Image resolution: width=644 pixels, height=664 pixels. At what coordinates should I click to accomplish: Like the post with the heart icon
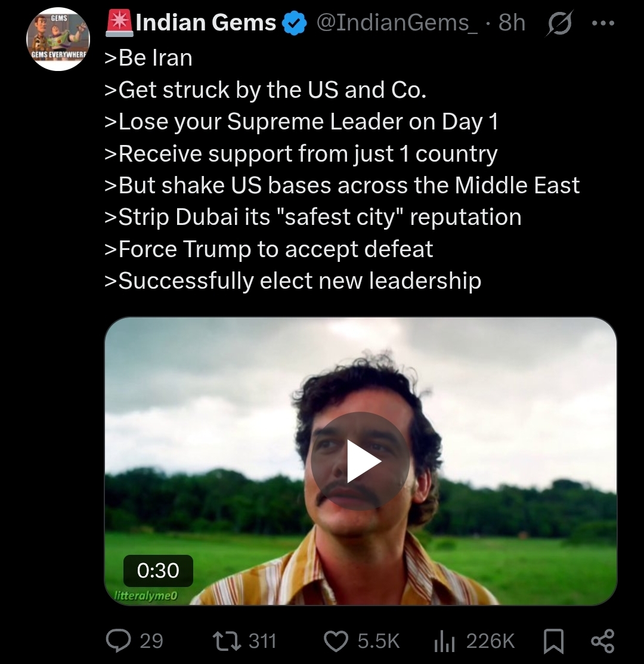click(335, 641)
